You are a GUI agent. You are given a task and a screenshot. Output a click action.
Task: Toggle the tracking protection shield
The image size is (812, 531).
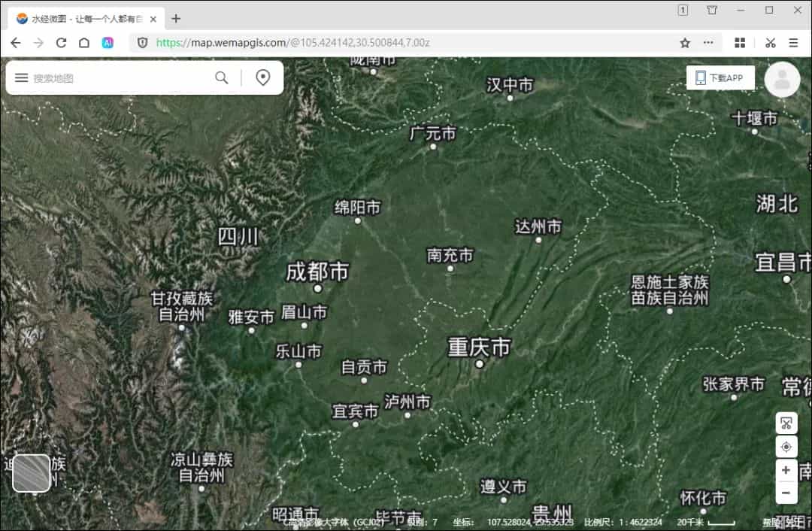point(142,43)
